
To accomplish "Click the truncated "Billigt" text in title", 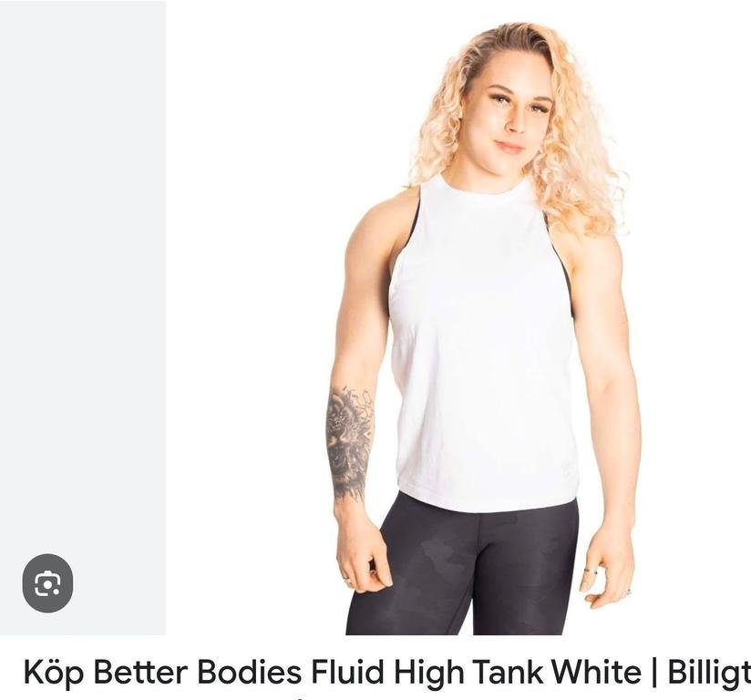I will pyautogui.click(x=709, y=673).
